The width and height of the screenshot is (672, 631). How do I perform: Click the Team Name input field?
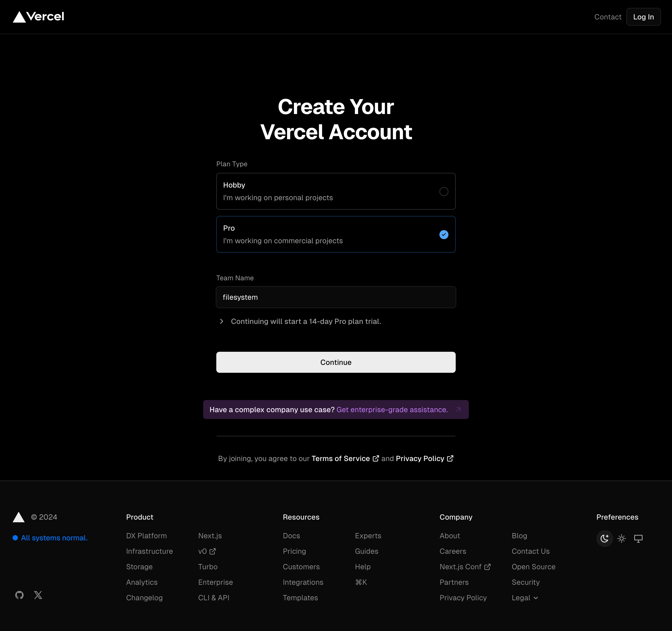click(x=336, y=297)
